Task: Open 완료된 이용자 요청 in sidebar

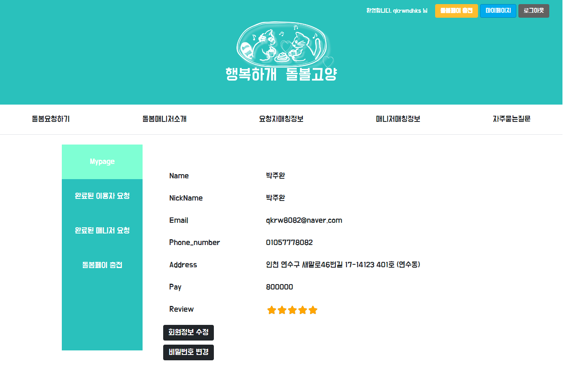Action: 102,196
